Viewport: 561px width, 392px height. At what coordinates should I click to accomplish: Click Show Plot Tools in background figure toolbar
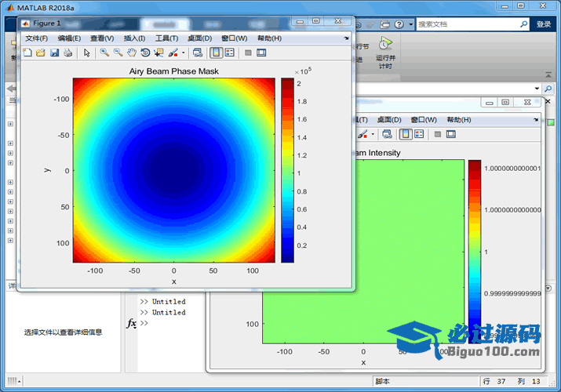[x=451, y=134]
